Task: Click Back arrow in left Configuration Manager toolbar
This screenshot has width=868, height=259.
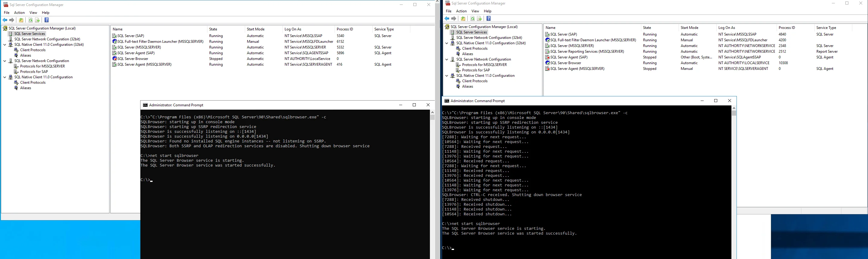Action: 5,20
